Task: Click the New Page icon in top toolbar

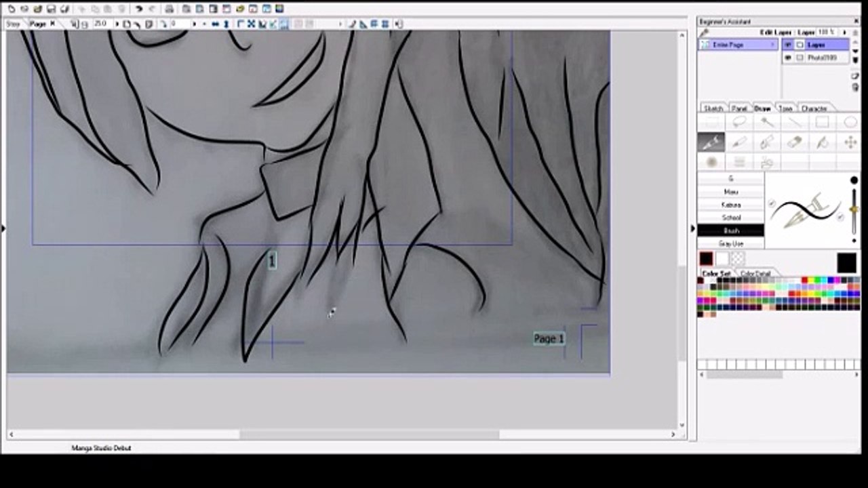Action: click(12, 9)
